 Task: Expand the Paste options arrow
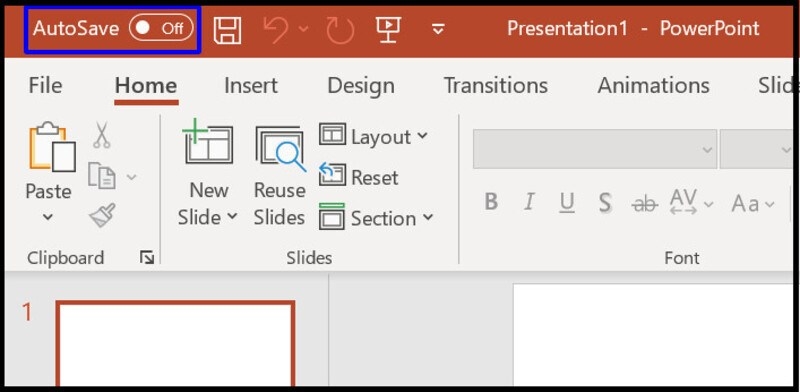pyautogui.click(x=48, y=217)
